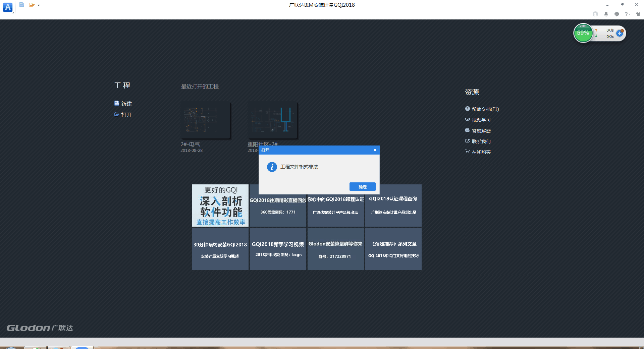
Task: Click 确定 in the 打开 dialog
Action: (x=363, y=187)
